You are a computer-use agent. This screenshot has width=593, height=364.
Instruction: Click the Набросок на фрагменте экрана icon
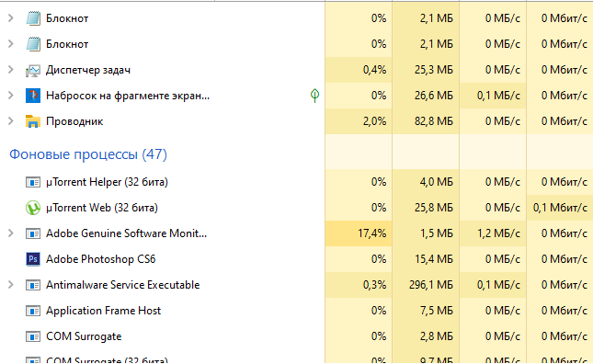(33, 96)
